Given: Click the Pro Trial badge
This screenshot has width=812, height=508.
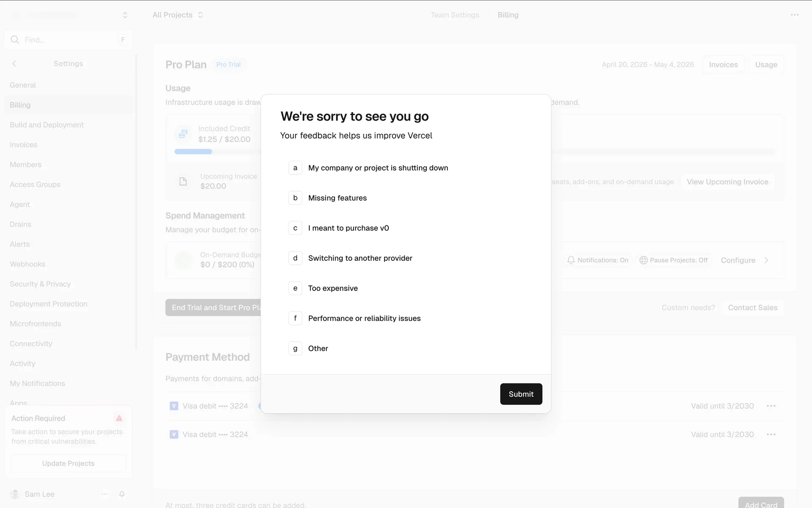Looking at the screenshot, I should [228, 64].
